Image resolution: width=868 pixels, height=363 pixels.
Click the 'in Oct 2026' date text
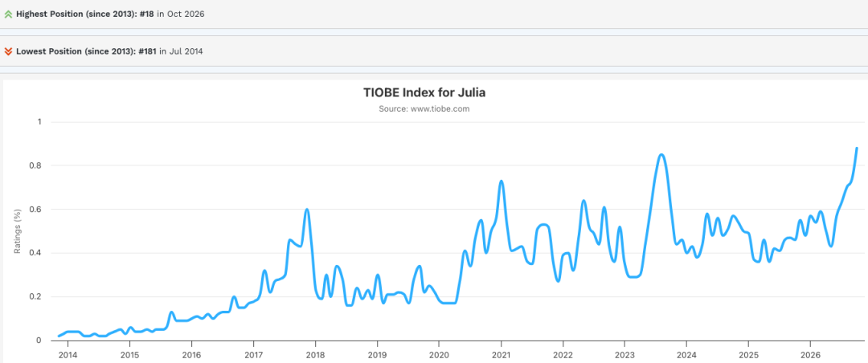click(x=181, y=14)
